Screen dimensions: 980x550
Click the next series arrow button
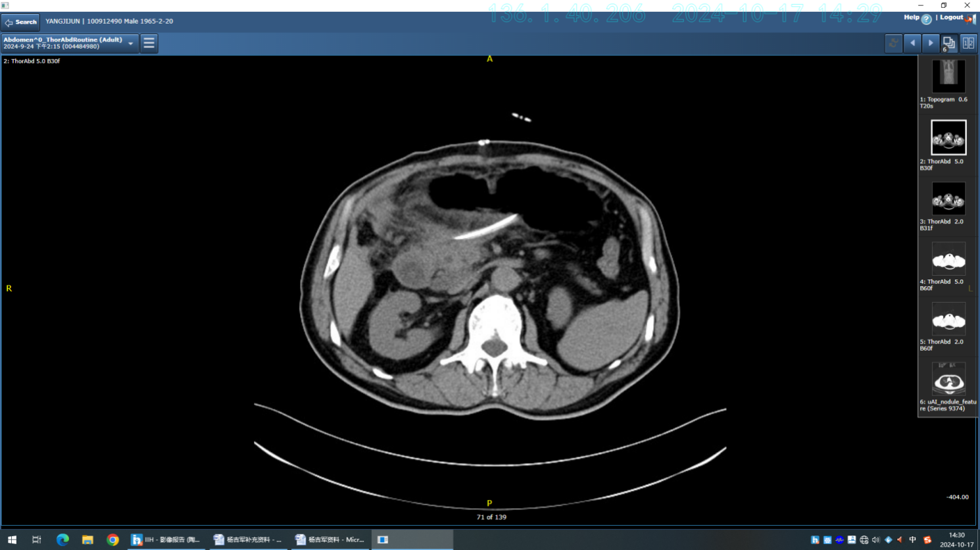[x=931, y=43]
